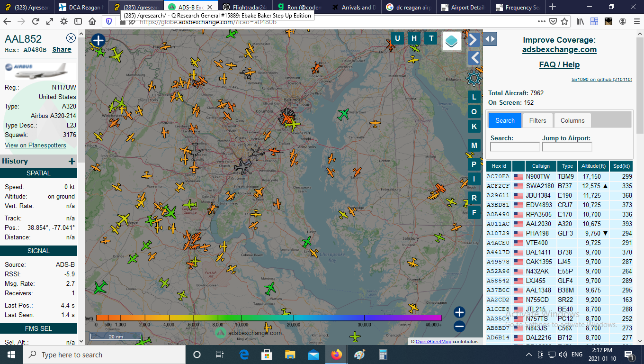The width and height of the screenshot is (644, 364).
Task: Sort table by Callsign column
Action: (x=541, y=166)
